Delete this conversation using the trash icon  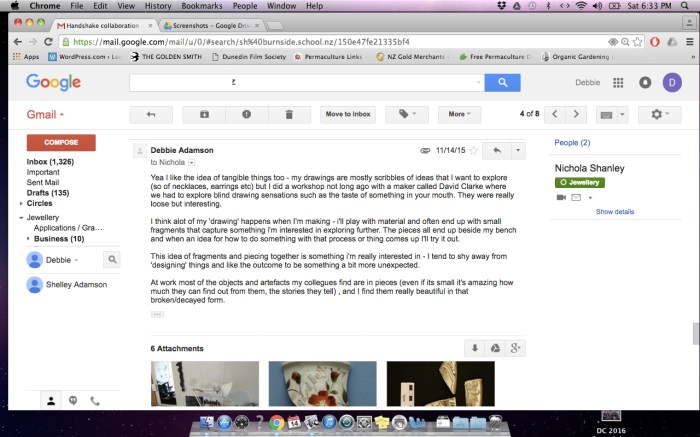(289, 114)
